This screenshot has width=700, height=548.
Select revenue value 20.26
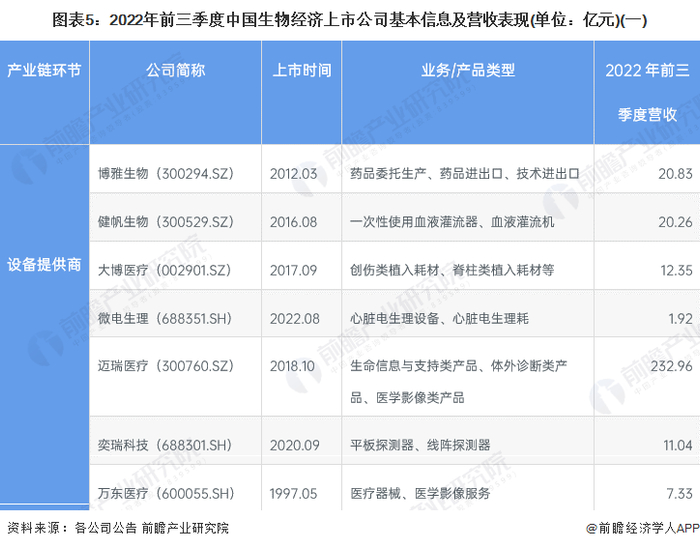coord(675,222)
